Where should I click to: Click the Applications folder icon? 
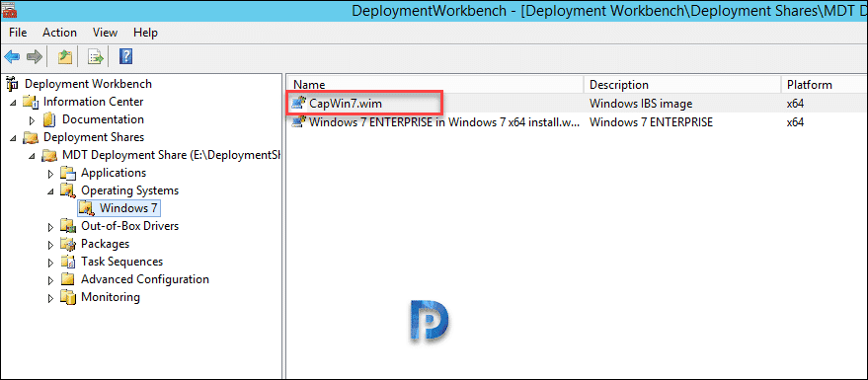pyautogui.click(x=67, y=173)
